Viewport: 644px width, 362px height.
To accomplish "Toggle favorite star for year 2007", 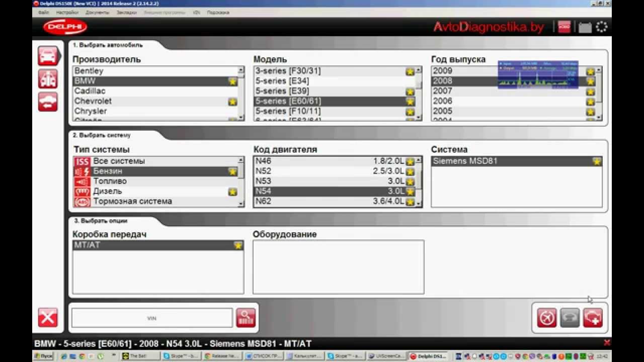I will (590, 92).
